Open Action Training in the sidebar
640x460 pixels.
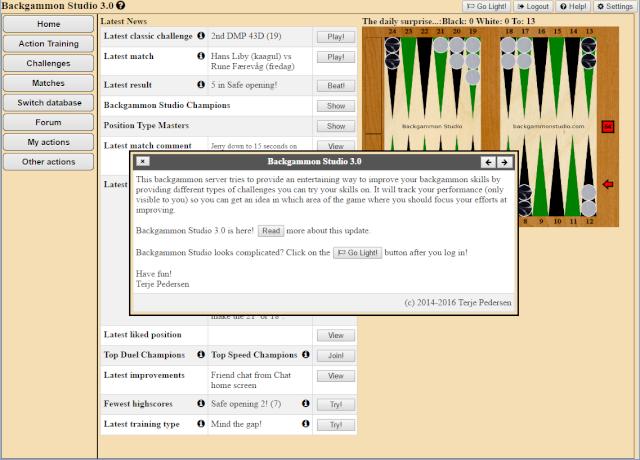coord(49,44)
